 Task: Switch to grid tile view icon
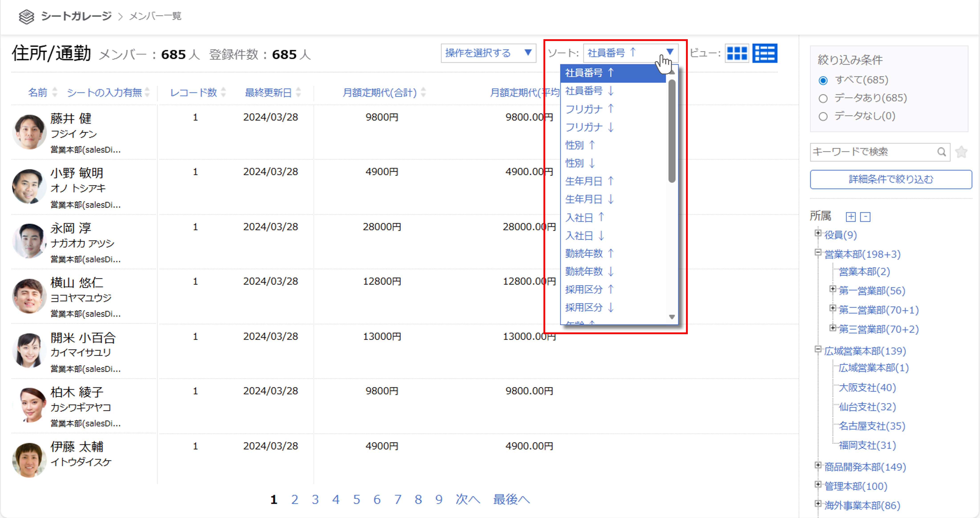[x=737, y=53]
